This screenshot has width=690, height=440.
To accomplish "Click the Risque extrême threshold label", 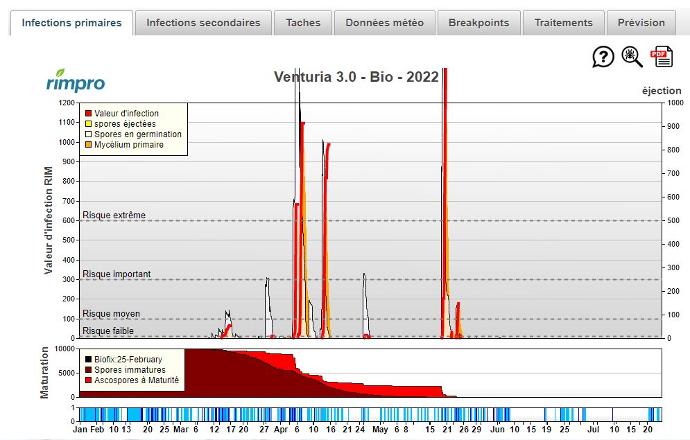I will pyautogui.click(x=114, y=215).
